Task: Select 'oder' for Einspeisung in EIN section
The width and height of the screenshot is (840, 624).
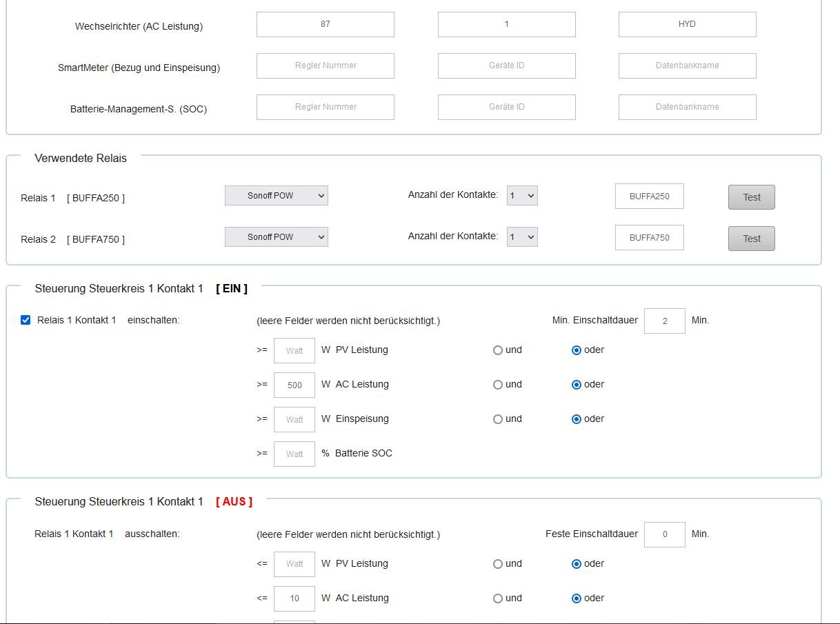Action: click(x=577, y=419)
